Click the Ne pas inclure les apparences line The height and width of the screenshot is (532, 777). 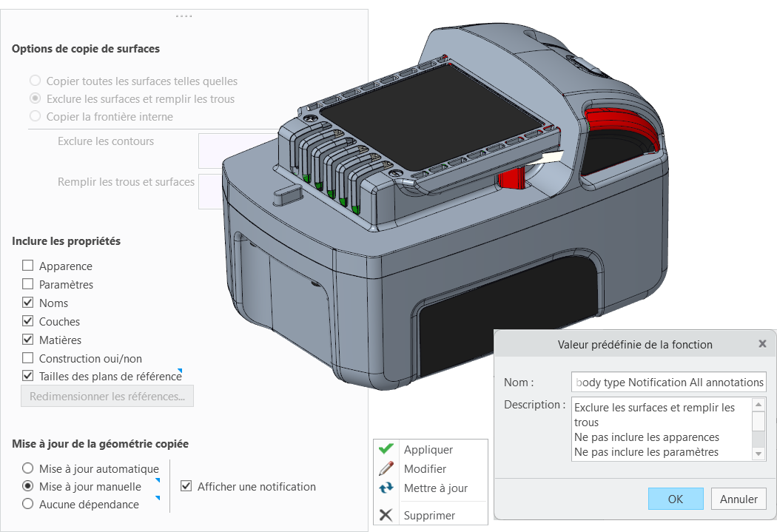pyautogui.click(x=646, y=437)
